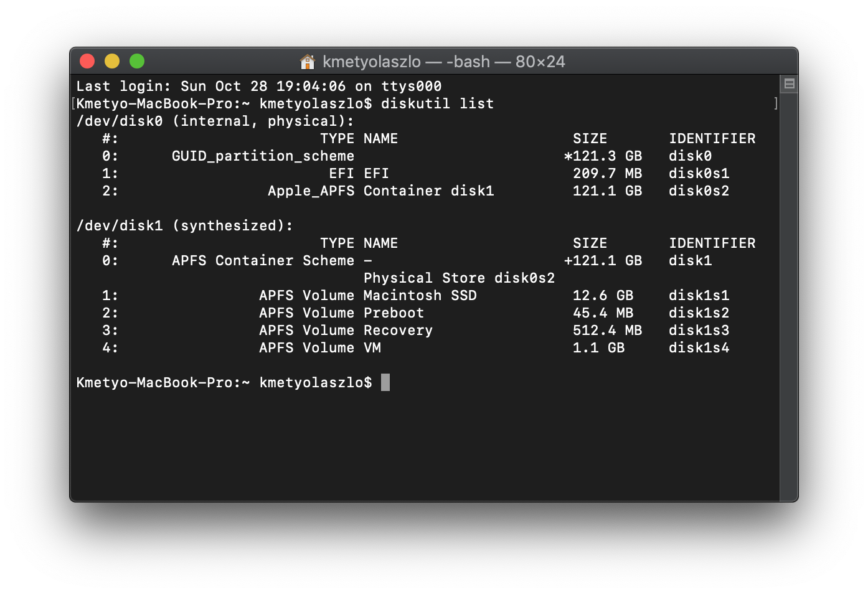Click '209.7 MB' size of EFI partition

607,174
